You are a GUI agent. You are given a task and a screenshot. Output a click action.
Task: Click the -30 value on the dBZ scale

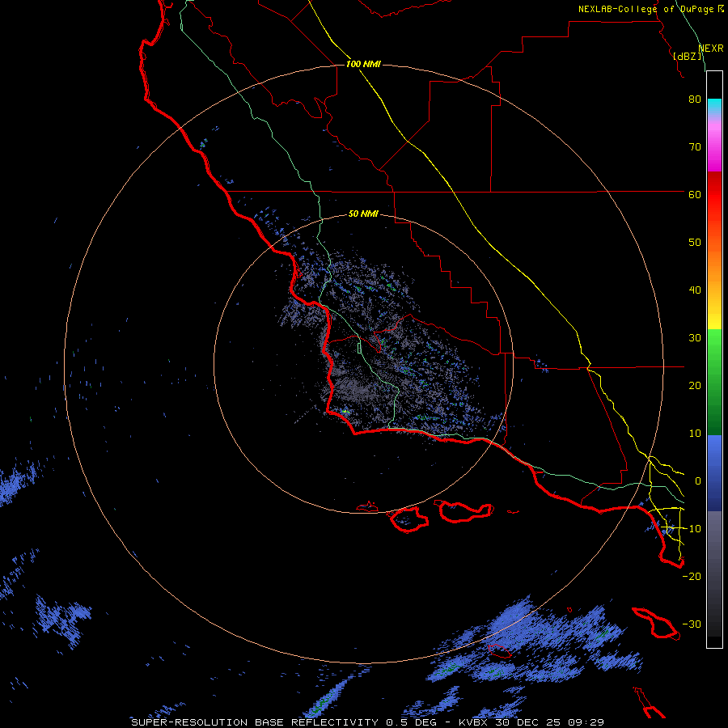click(x=692, y=624)
